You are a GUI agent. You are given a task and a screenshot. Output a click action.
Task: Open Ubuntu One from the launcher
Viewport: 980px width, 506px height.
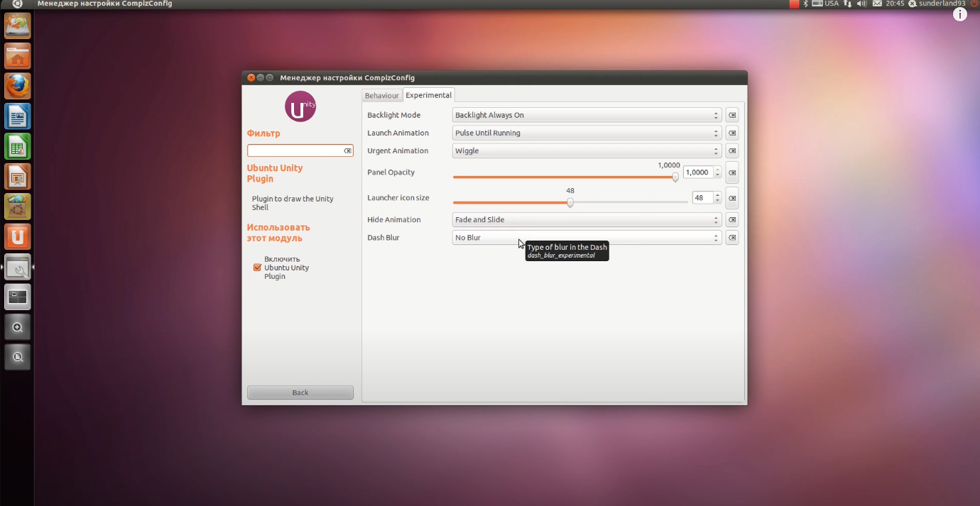coord(17,236)
